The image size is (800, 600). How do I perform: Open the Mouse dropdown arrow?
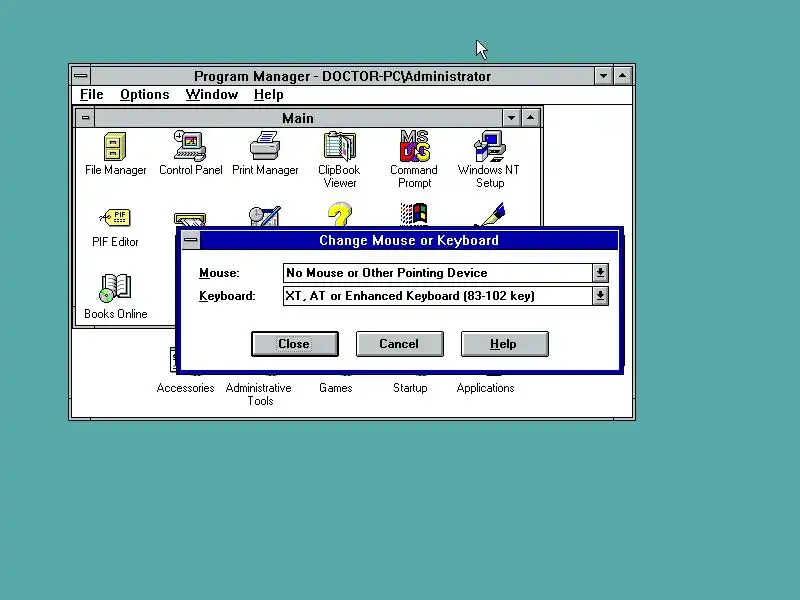pos(600,273)
